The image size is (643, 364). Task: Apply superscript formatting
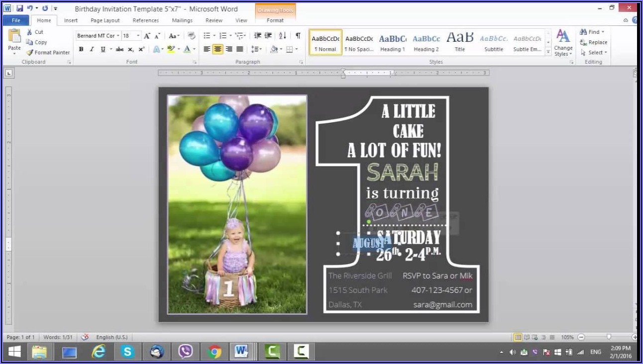click(141, 49)
